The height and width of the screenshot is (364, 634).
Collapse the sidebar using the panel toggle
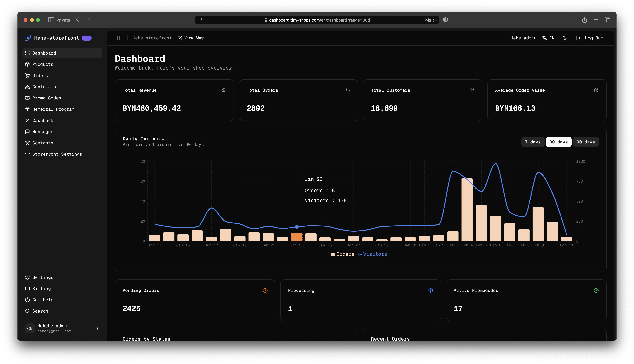click(x=118, y=38)
